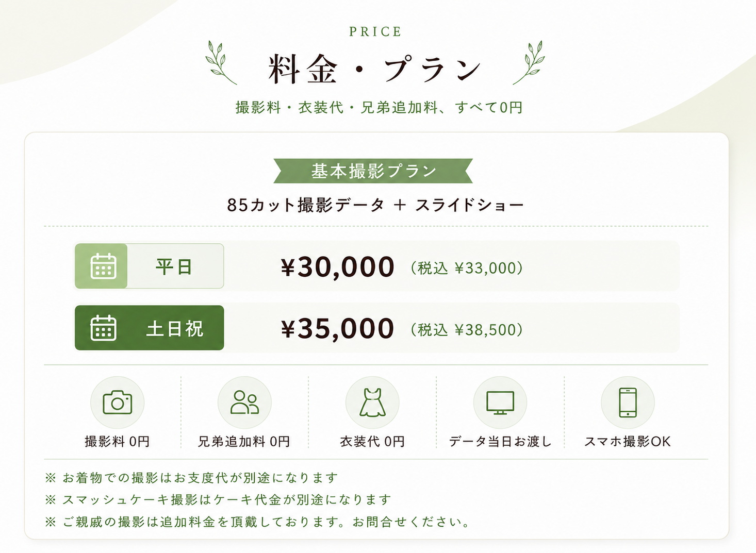
Task: Click the smartphone icon for スマホ撮影OK
Action: tap(628, 403)
